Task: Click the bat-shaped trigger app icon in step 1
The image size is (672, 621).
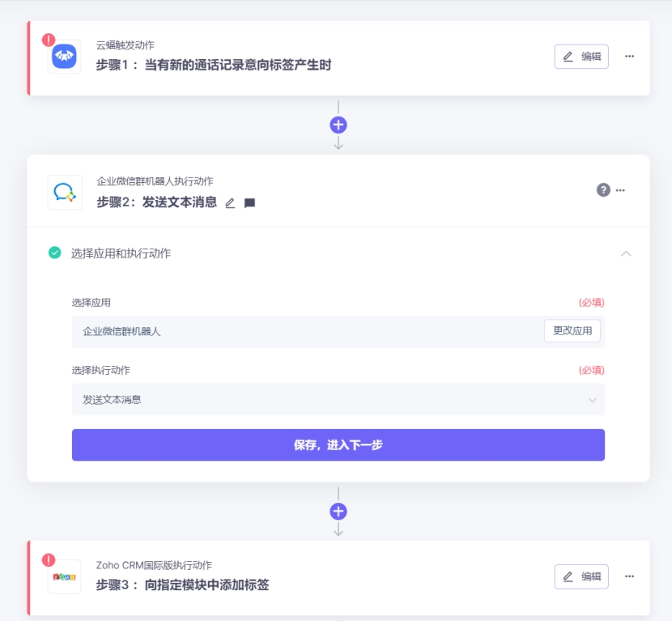Action: click(x=64, y=57)
